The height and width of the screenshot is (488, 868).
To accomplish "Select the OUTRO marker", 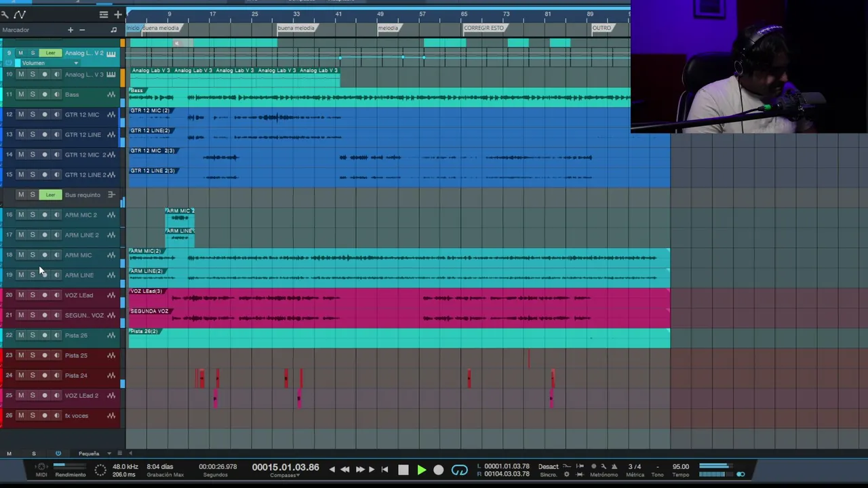I will coord(601,28).
